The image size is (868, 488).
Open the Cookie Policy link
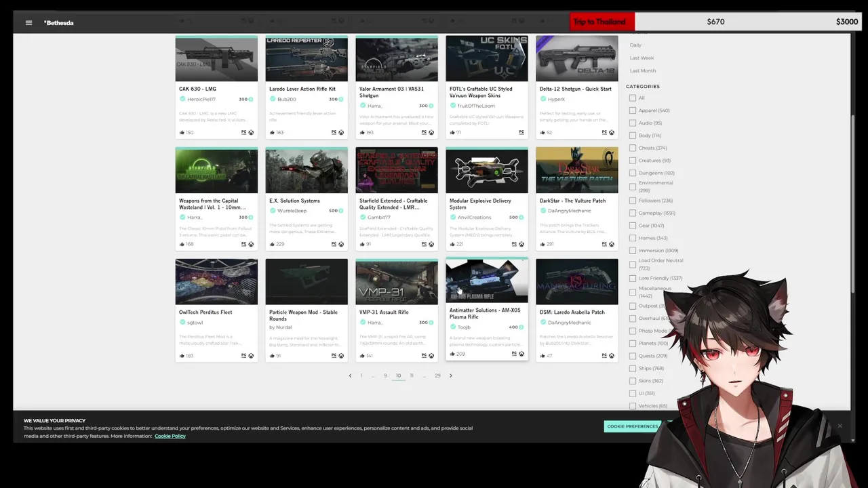point(170,436)
